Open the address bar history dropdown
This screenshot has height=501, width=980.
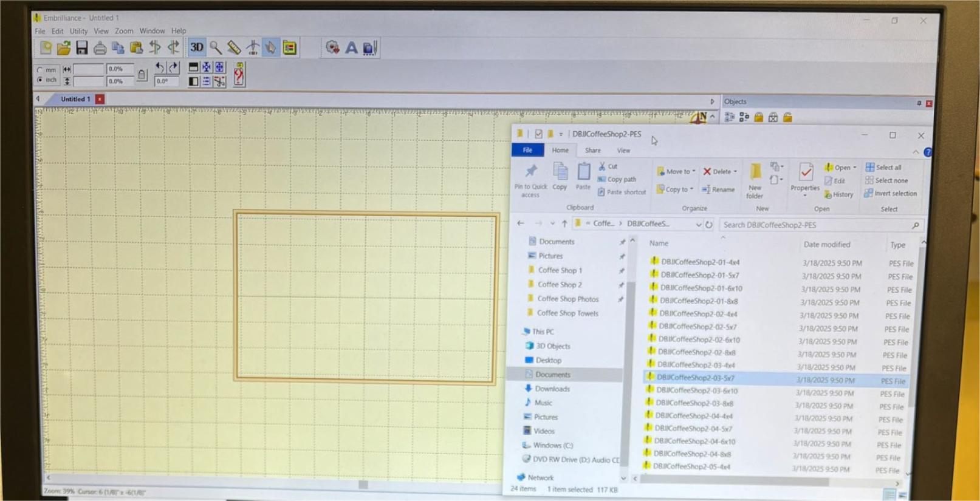(x=698, y=225)
